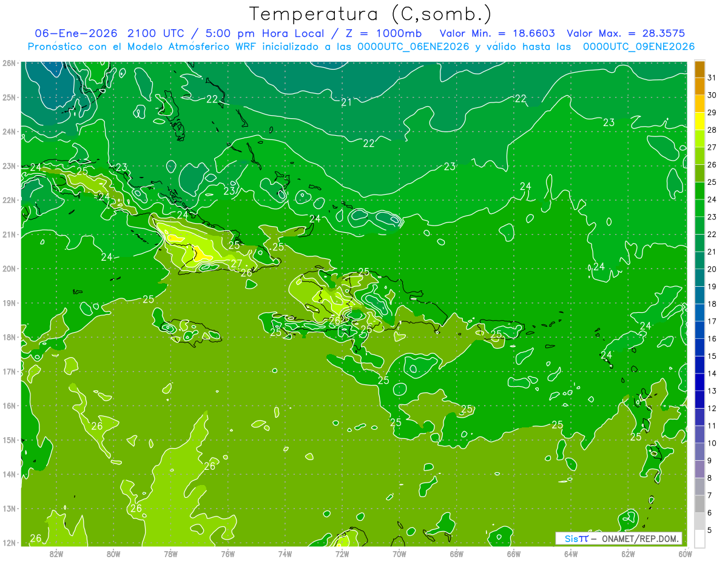The image size is (728, 562).
Task: Click the '60W' longitude label
Action: tap(685, 554)
